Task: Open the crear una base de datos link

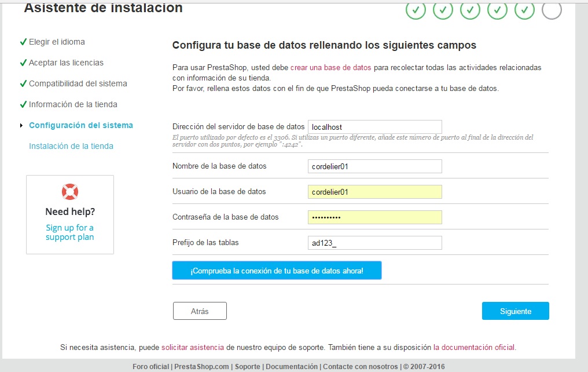Action: tap(331, 68)
